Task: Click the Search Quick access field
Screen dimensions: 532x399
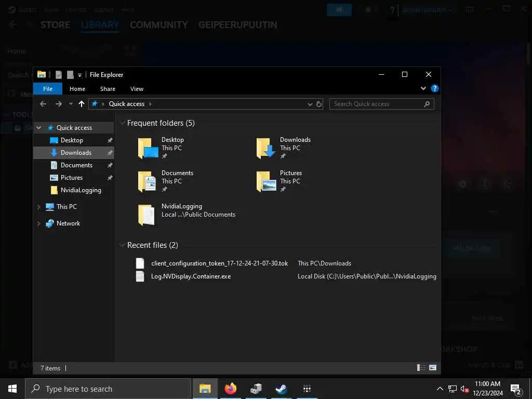Action: point(381,104)
